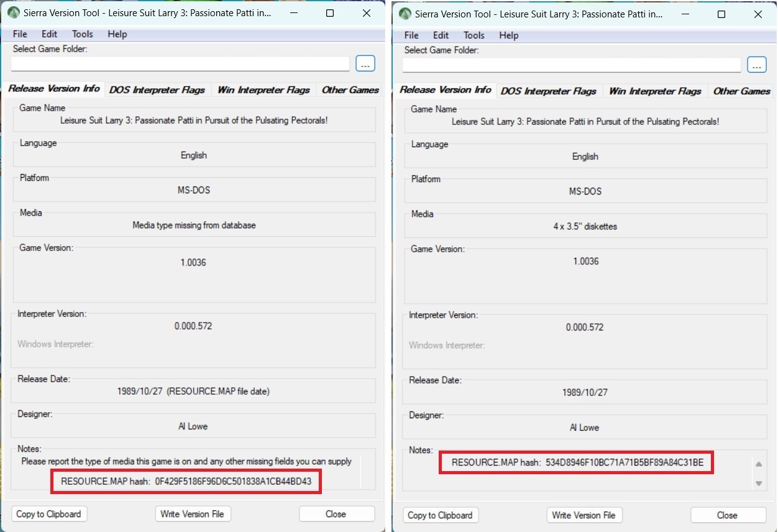Switch to Win Interpreter Flags tab, left window
The width and height of the screenshot is (778, 532).
(x=263, y=90)
